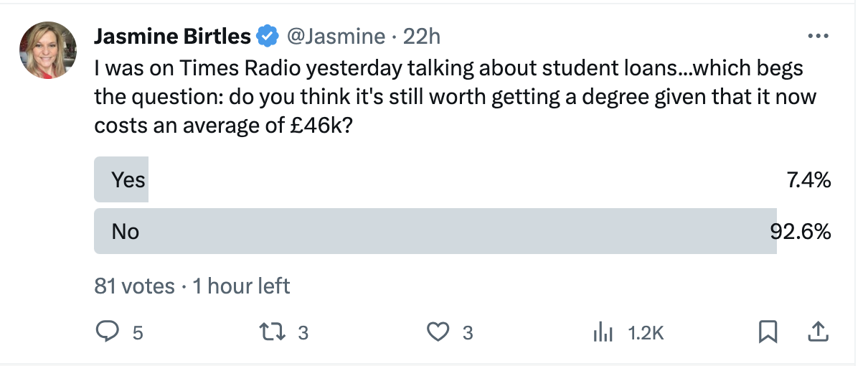Click the 1.2K views count

click(x=646, y=333)
